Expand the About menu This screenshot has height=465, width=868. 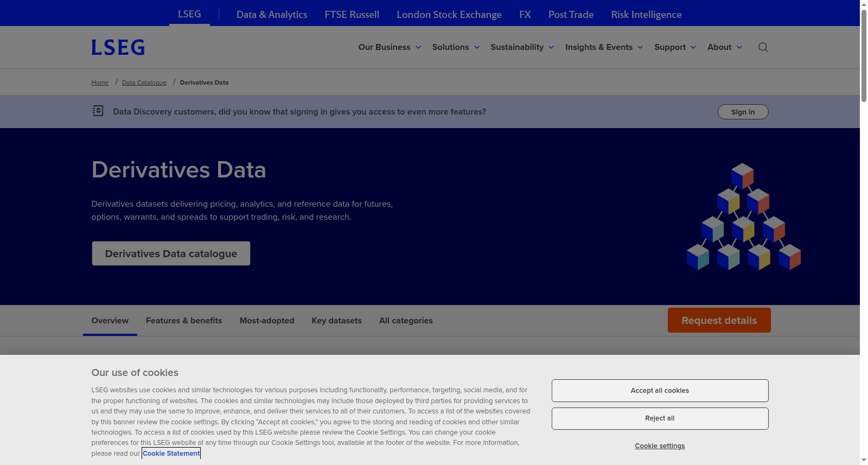coord(725,47)
